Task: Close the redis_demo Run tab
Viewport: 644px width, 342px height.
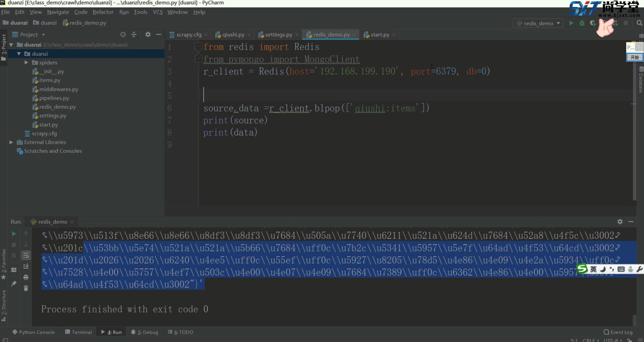Action: point(72,222)
